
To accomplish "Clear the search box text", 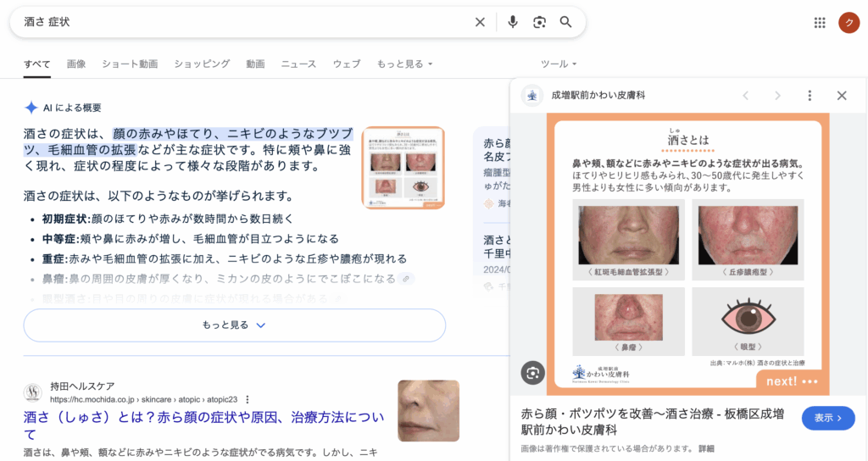I will click(x=480, y=22).
